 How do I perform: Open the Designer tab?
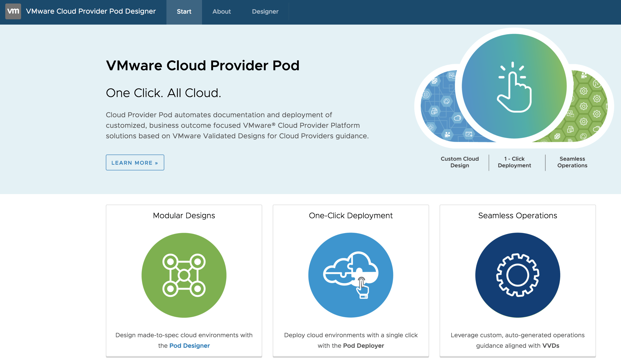coord(265,12)
